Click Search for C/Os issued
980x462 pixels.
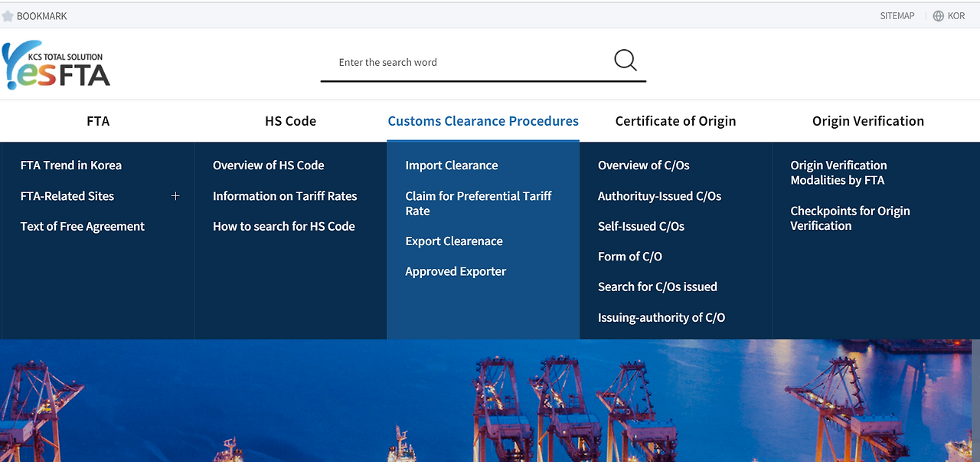658,287
